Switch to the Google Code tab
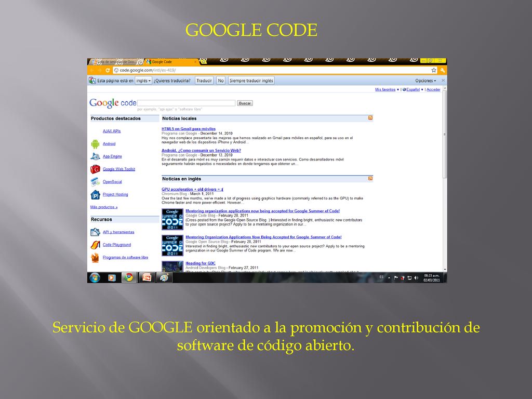The image size is (532, 399). tap(171, 62)
